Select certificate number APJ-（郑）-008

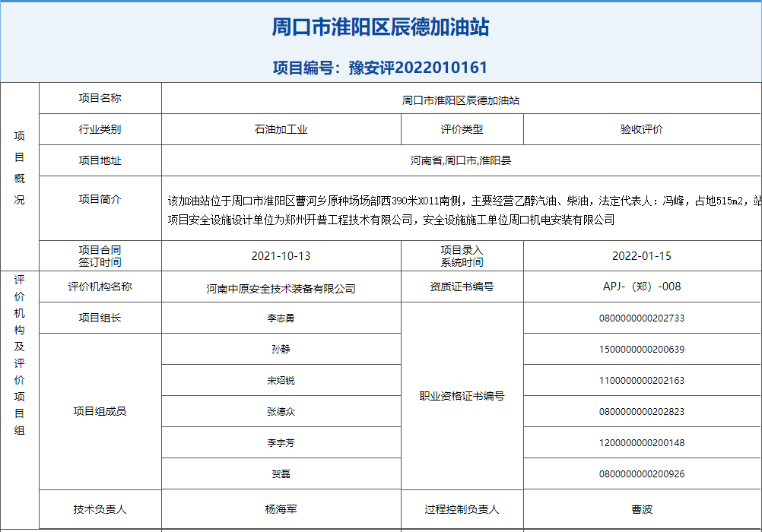[642, 287]
